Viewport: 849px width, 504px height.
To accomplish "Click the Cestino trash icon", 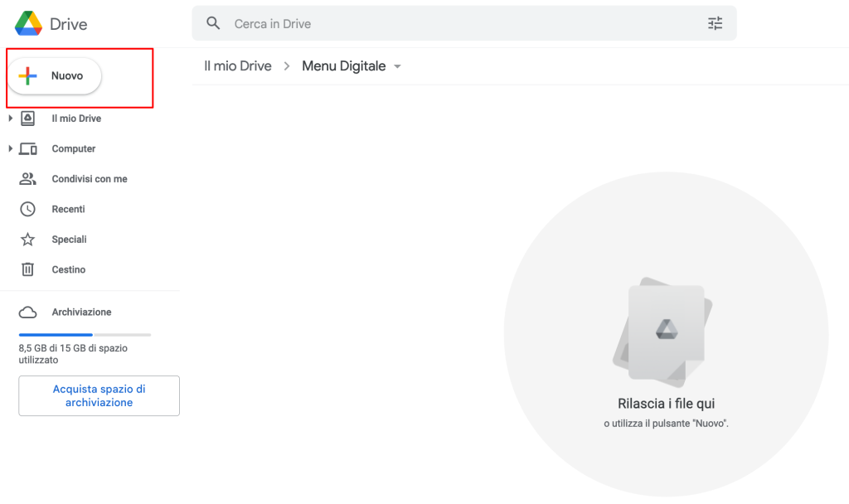I will pyautogui.click(x=28, y=269).
